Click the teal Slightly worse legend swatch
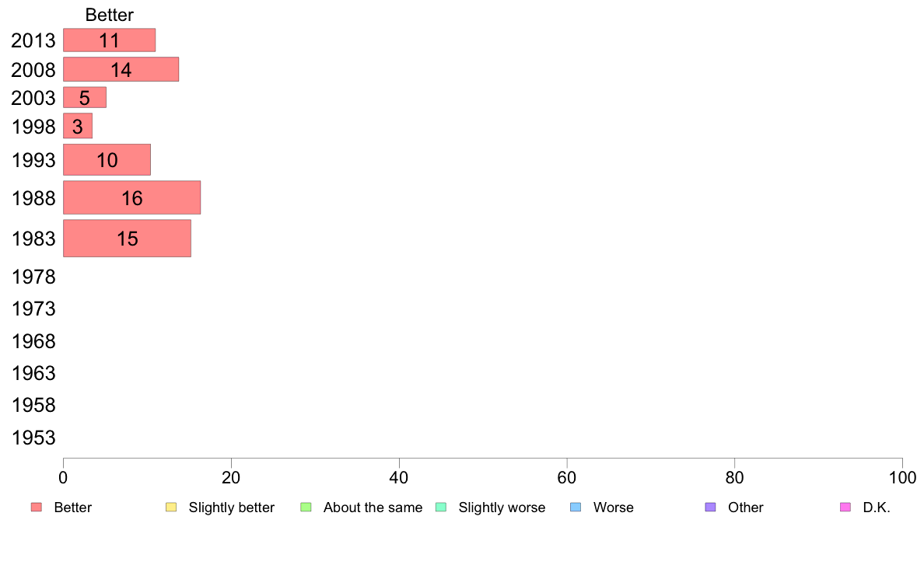 tap(441, 507)
